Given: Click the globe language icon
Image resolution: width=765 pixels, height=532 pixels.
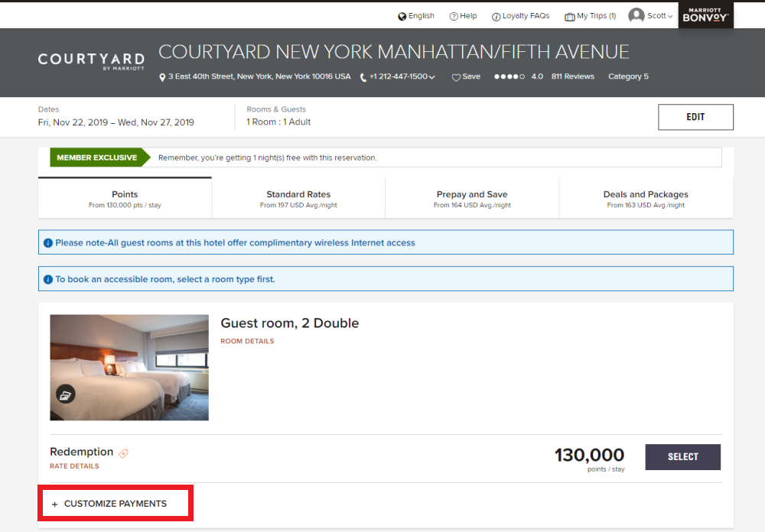Looking at the screenshot, I should tap(402, 17).
